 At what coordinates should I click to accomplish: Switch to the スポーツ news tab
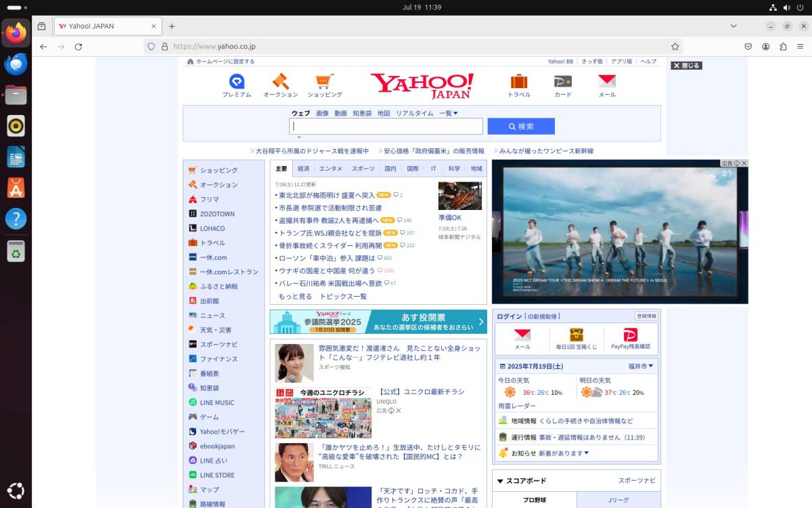363,169
